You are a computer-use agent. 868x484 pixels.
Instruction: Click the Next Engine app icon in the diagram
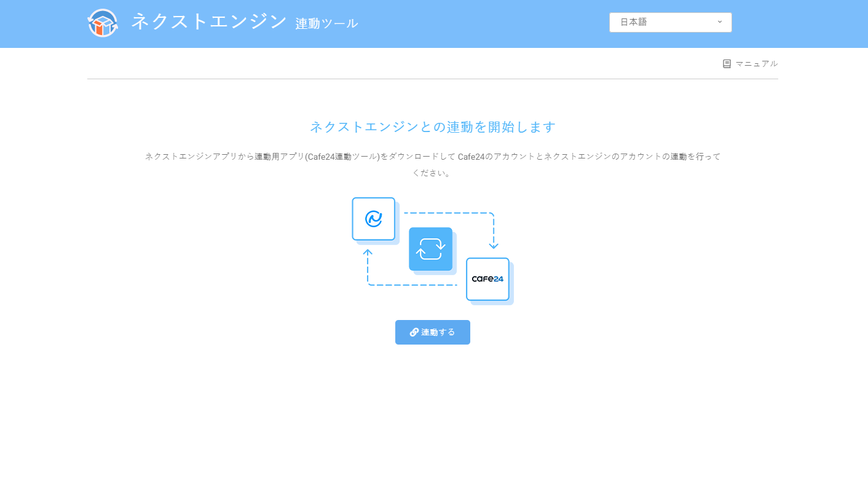coord(374,219)
